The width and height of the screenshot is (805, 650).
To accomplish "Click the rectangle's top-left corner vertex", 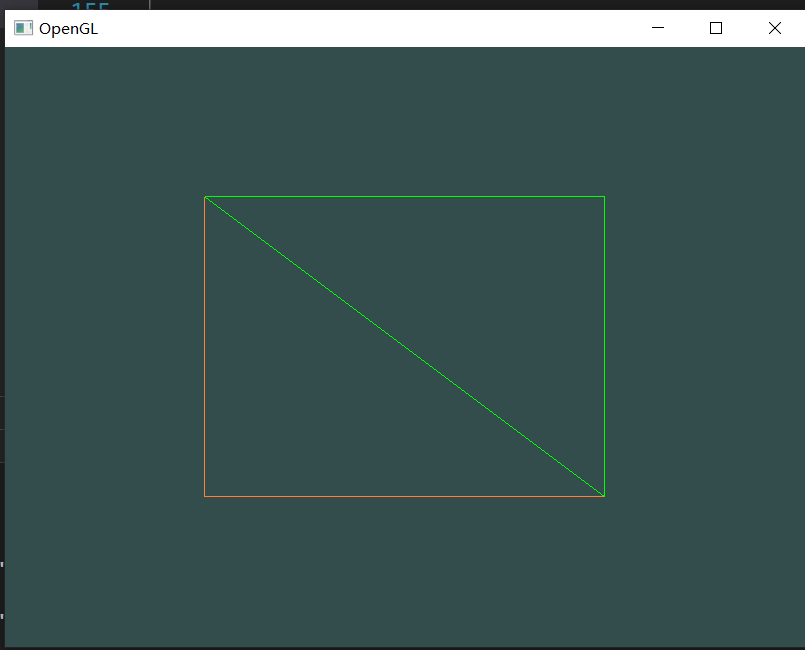I will [x=205, y=197].
